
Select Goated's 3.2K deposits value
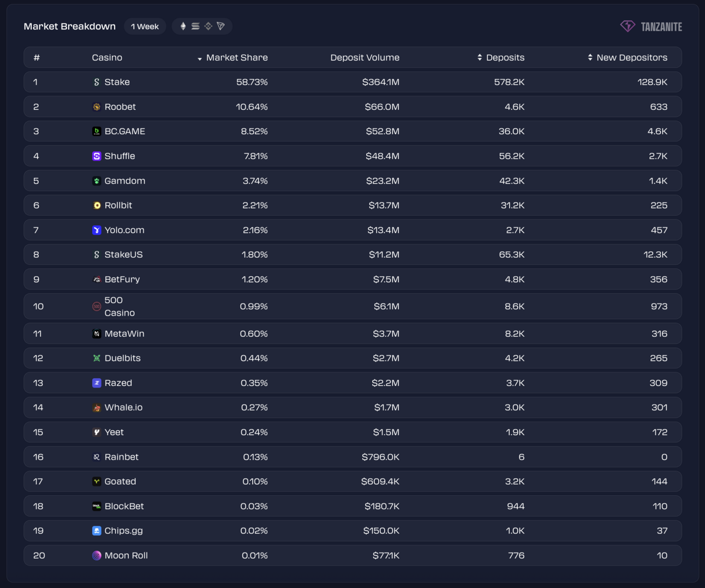pyautogui.click(x=515, y=482)
